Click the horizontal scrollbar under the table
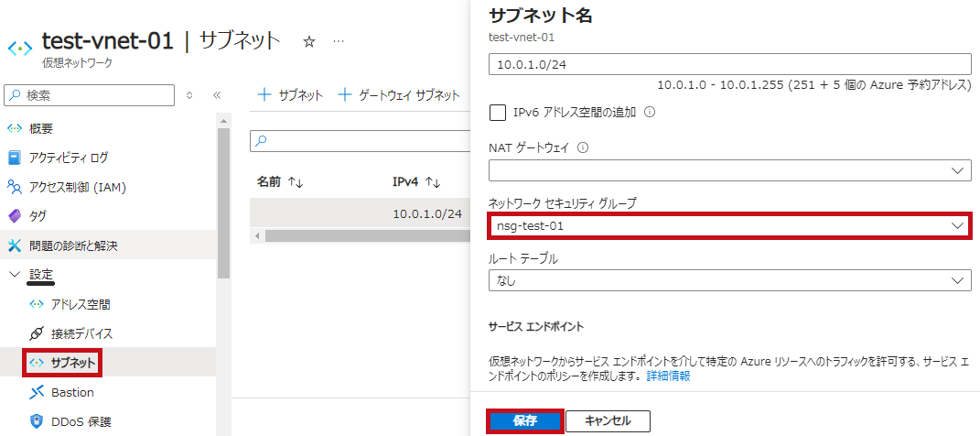This screenshot has width=980, height=436. [x=366, y=235]
